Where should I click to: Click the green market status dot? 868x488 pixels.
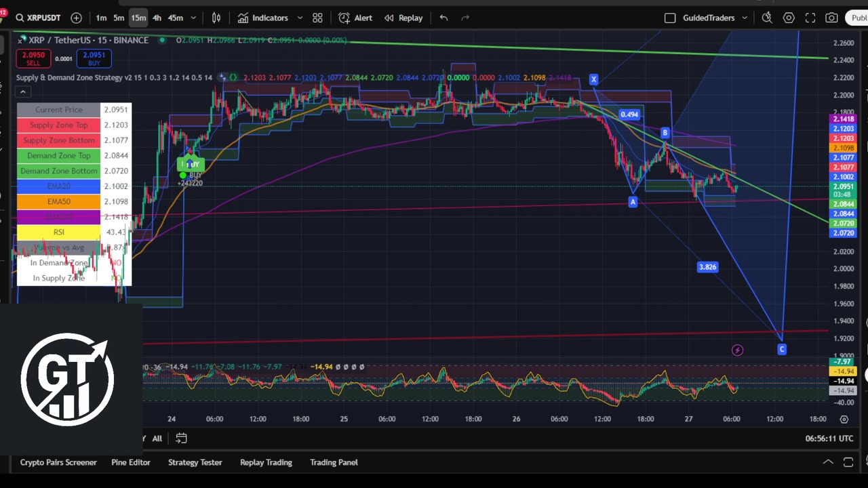pyautogui.click(x=162, y=40)
